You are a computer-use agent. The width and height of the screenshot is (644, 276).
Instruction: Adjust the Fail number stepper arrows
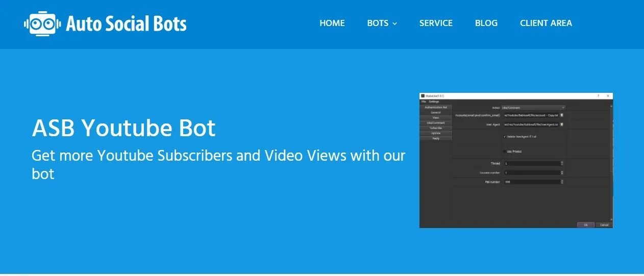562,182
